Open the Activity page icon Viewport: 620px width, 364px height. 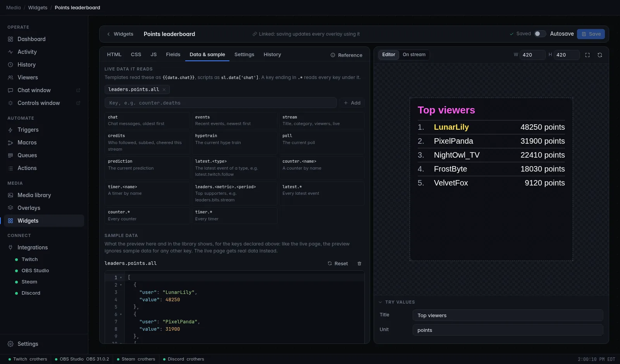[x=10, y=52]
